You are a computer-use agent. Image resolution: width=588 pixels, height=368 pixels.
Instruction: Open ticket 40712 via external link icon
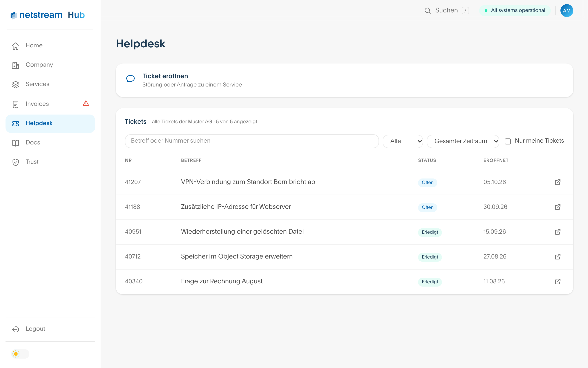558,256
